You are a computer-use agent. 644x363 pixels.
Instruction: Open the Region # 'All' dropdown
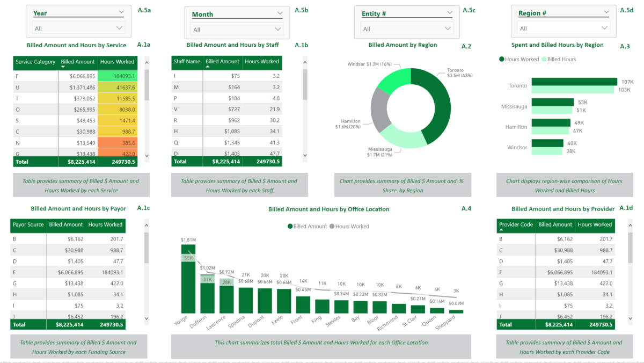(564, 28)
